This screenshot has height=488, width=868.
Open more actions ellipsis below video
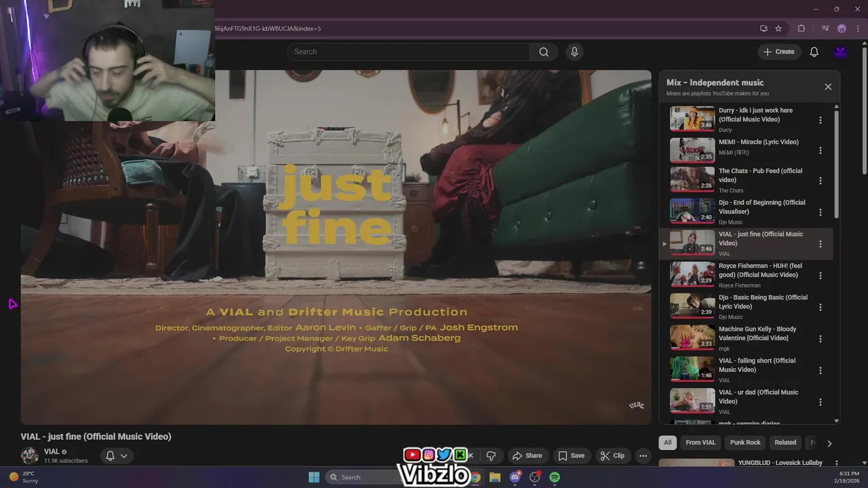click(643, 455)
